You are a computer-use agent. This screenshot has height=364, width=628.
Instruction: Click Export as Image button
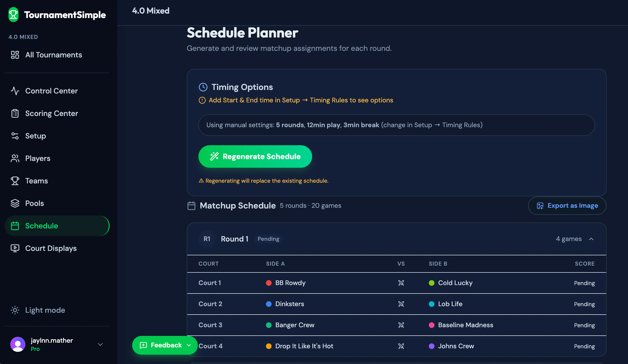[567, 206]
